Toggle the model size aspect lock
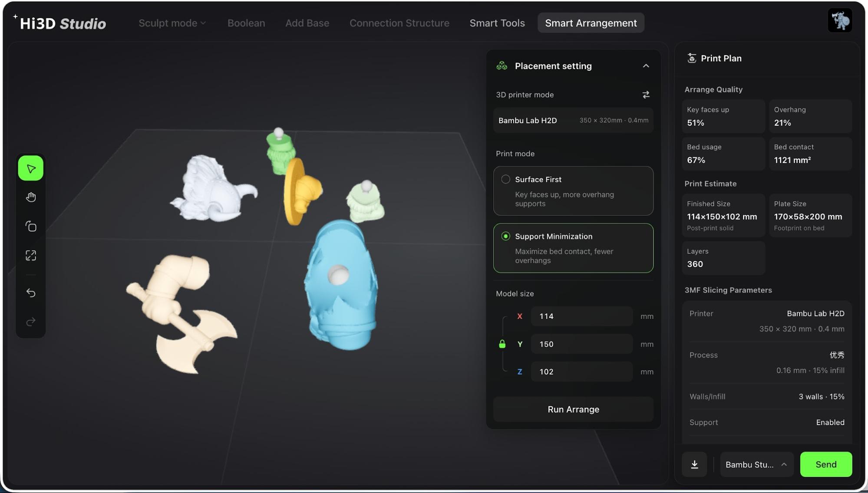This screenshot has width=868, height=493. pyautogui.click(x=502, y=344)
